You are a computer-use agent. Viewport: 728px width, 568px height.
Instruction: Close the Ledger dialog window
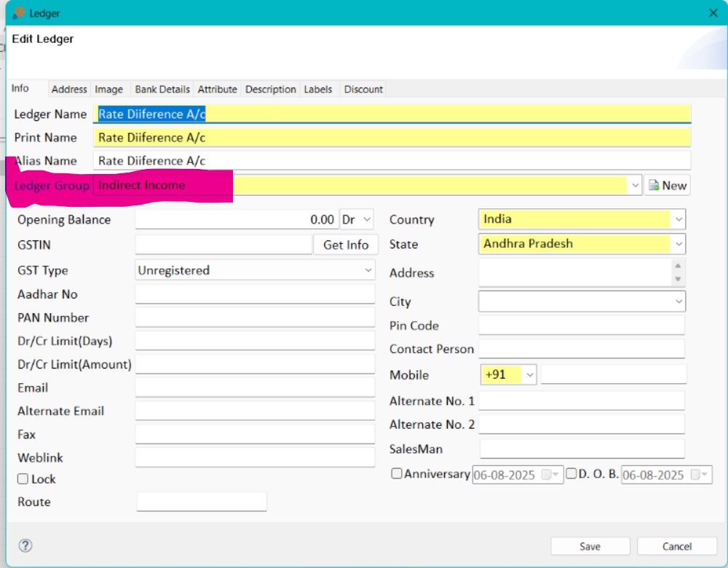coord(713,13)
